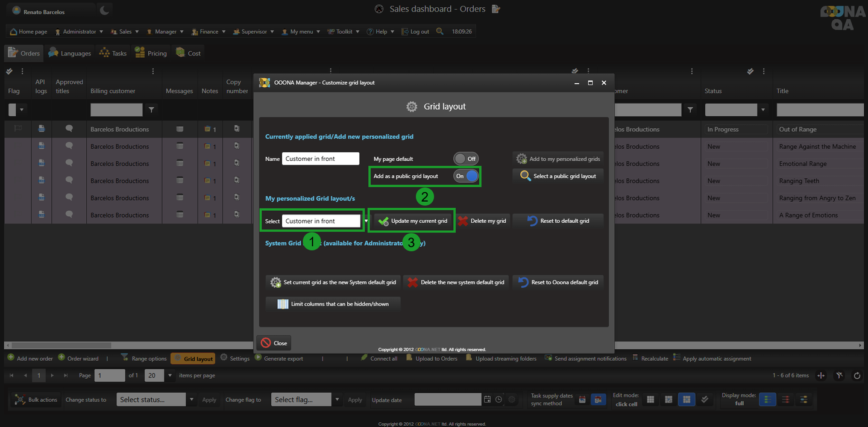This screenshot has width=868, height=427.
Task: Select the full display mode button
Action: coord(767,399)
